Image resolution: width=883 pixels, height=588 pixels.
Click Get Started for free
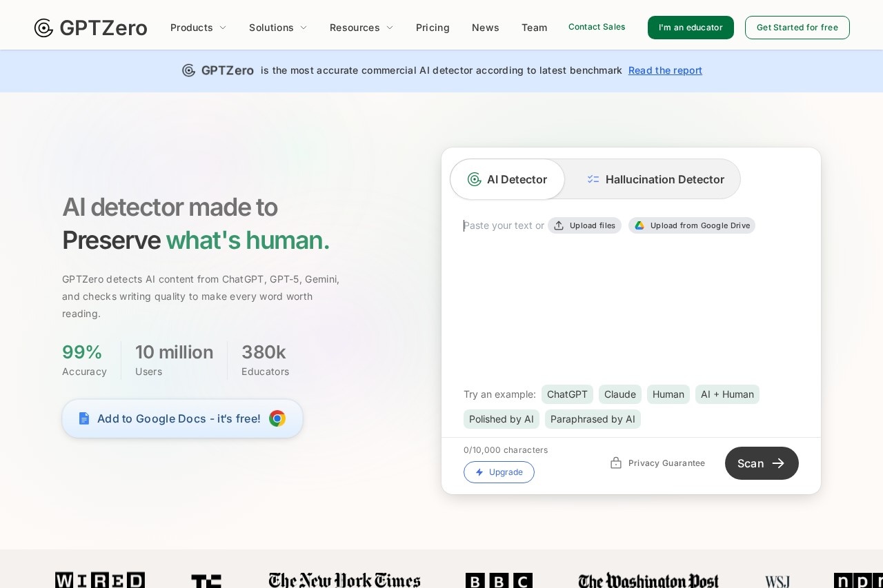pos(797,28)
